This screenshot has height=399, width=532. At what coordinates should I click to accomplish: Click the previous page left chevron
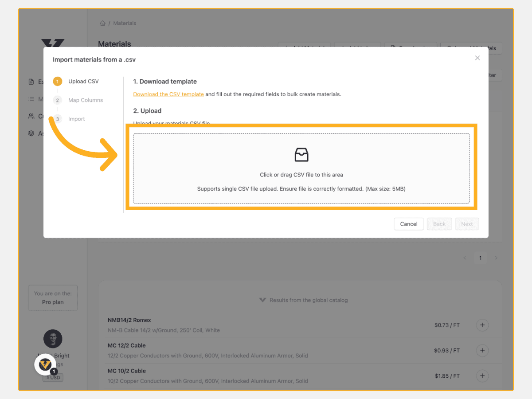[x=465, y=258]
